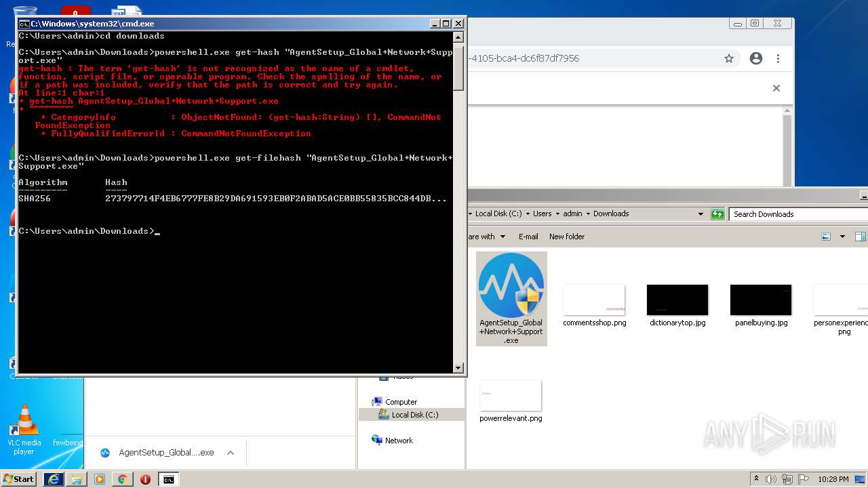Bookmark page with Chrome star icon
The width and height of the screenshot is (868, 488).
coord(729,58)
